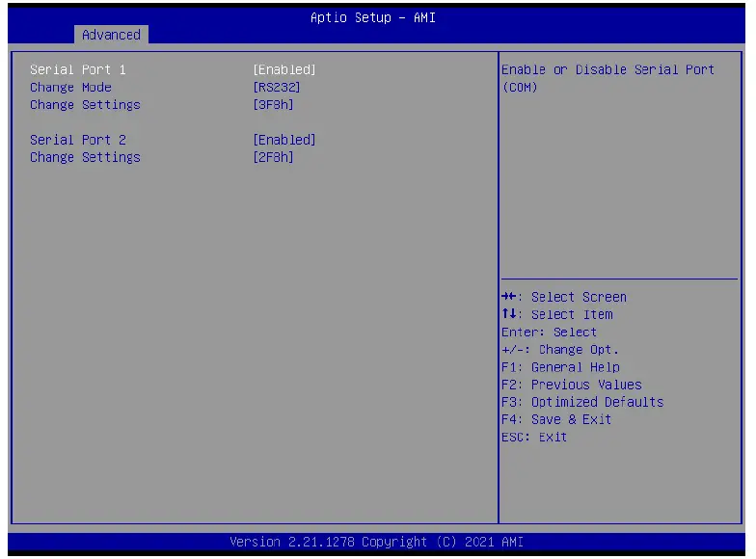
Task: Click the Enter: Select hint
Action: coord(550,332)
